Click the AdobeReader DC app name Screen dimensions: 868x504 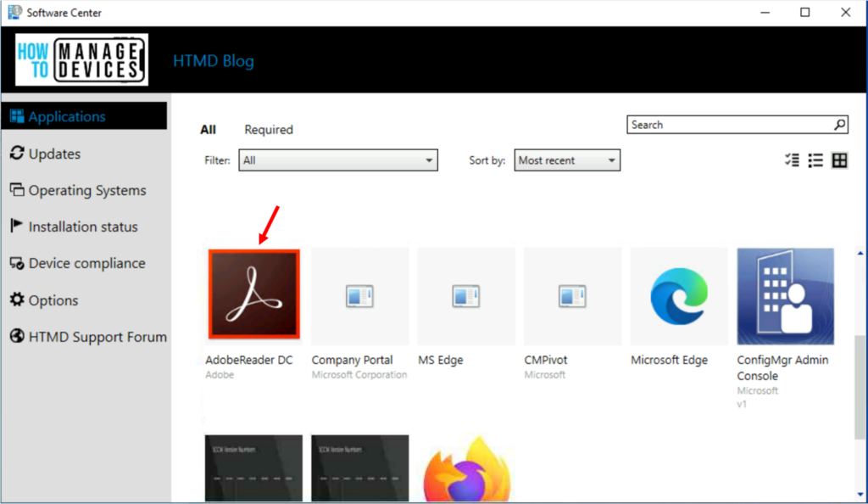click(x=249, y=360)
